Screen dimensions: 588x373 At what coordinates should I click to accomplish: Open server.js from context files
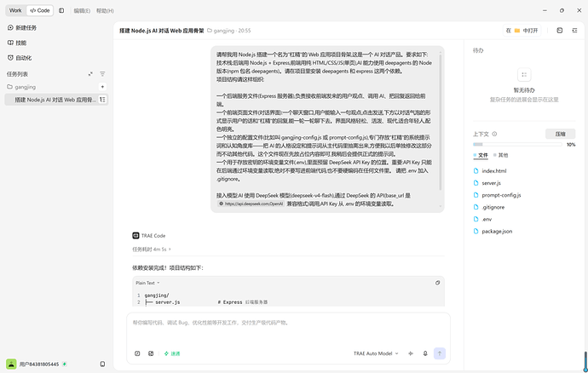(x=491, y=183)
